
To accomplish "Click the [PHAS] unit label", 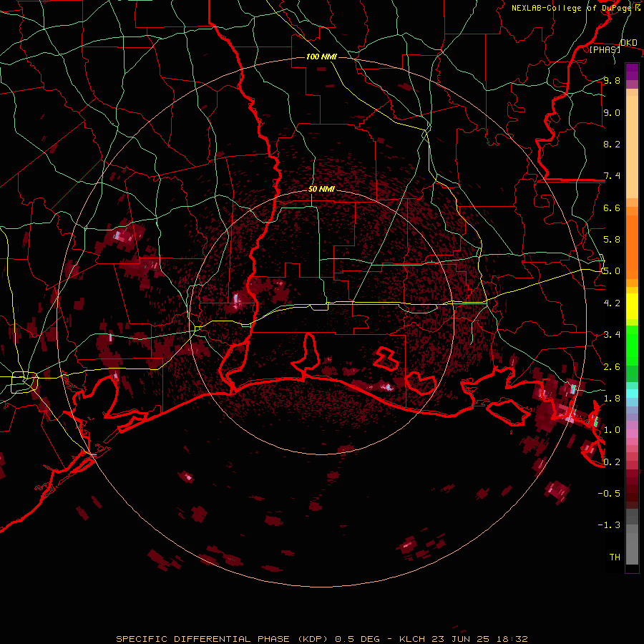I will click(605, 49).
